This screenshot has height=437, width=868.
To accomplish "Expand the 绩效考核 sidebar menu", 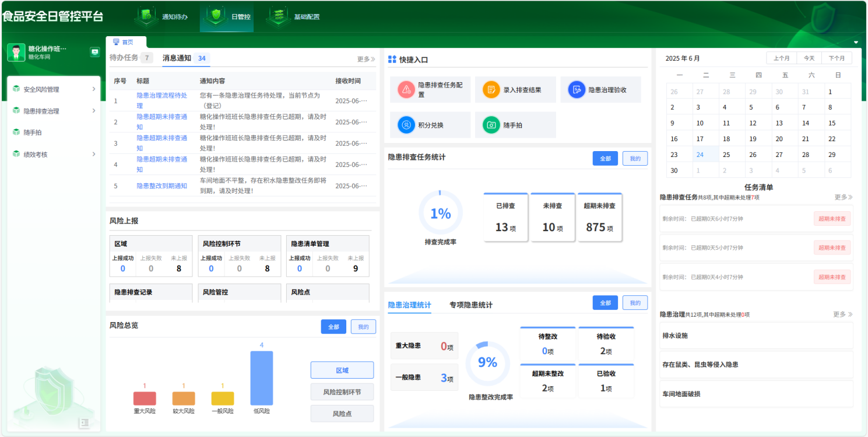I will (53, 154).
